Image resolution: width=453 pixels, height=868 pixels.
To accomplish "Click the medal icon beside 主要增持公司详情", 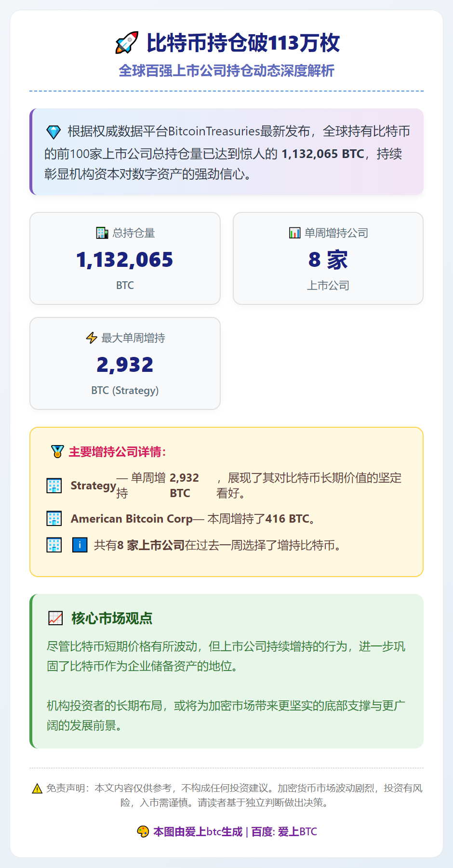I will (x=57, y=452).
